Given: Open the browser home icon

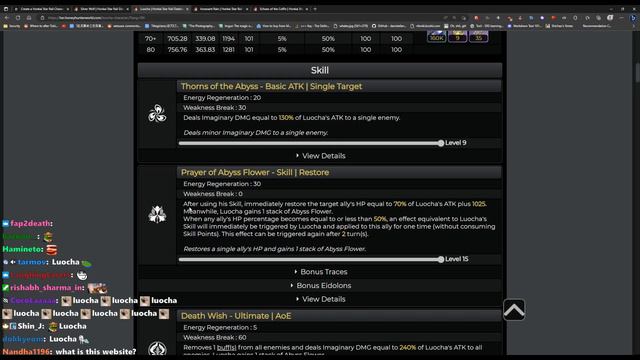Looking at the screenshot, I should [29, 18].
